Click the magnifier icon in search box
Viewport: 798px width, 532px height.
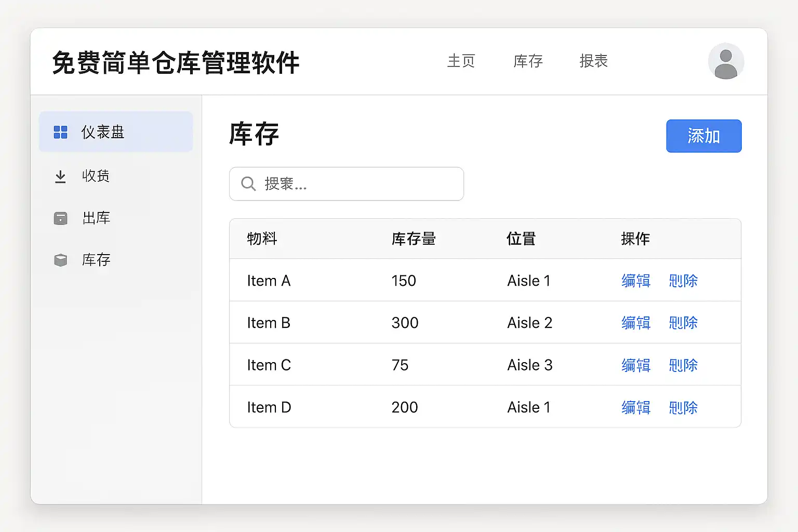click(x=248, y=184)
